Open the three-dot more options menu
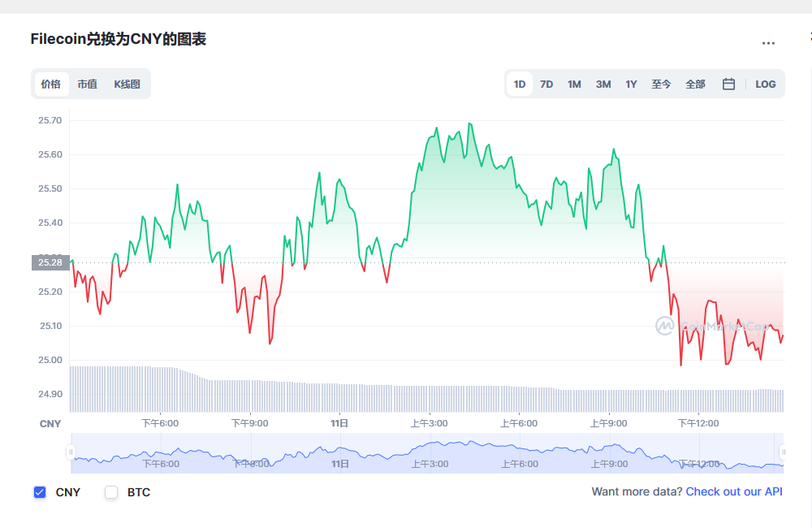 point(768,44)
